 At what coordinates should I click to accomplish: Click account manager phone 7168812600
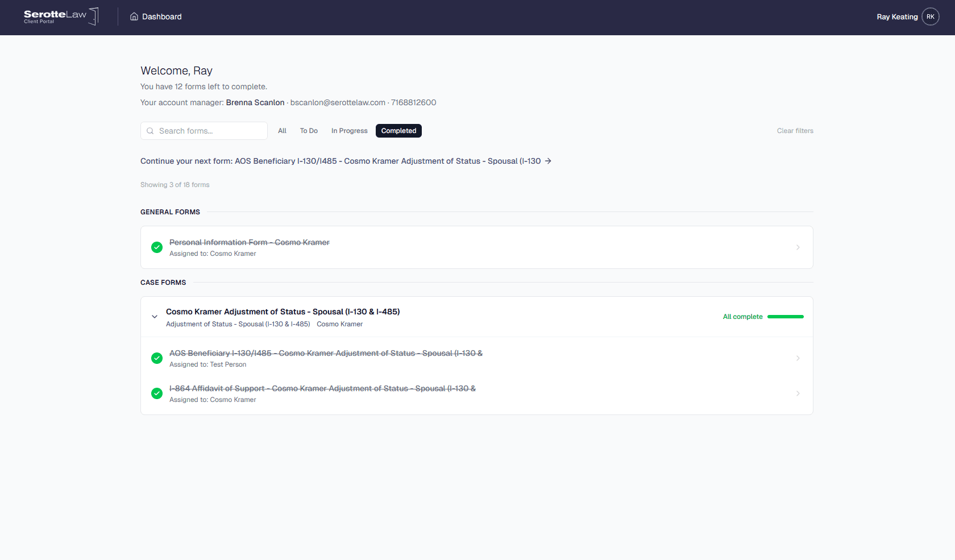(x=414, y=102)
